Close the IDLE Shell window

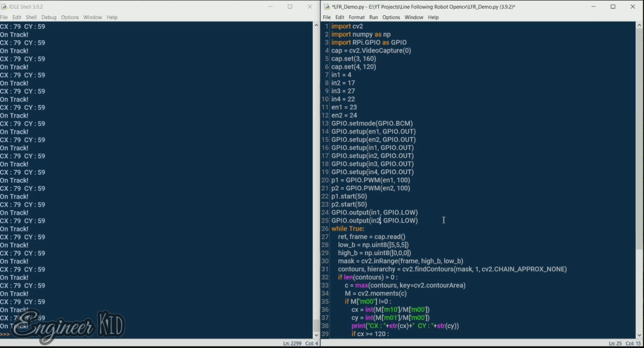click(310, 7)
